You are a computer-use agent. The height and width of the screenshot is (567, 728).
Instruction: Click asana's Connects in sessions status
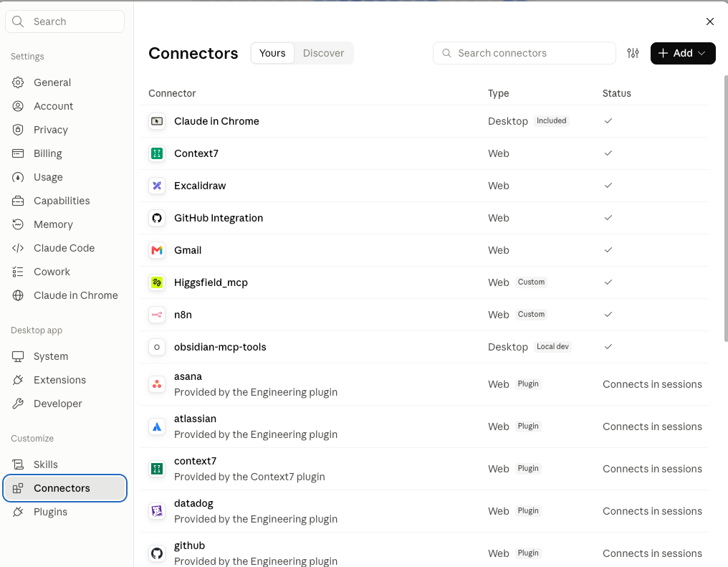(x=652, y=384)
